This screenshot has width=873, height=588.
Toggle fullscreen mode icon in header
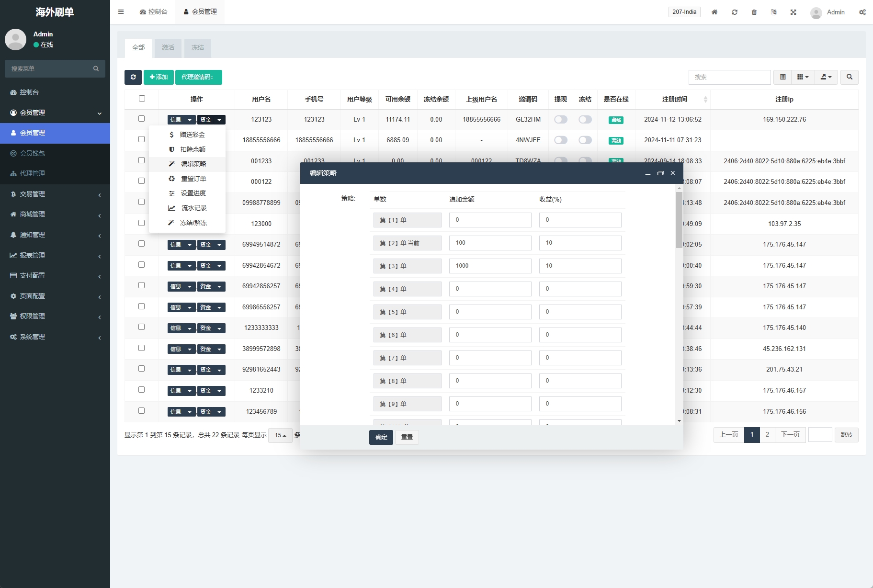coord(793,12)
